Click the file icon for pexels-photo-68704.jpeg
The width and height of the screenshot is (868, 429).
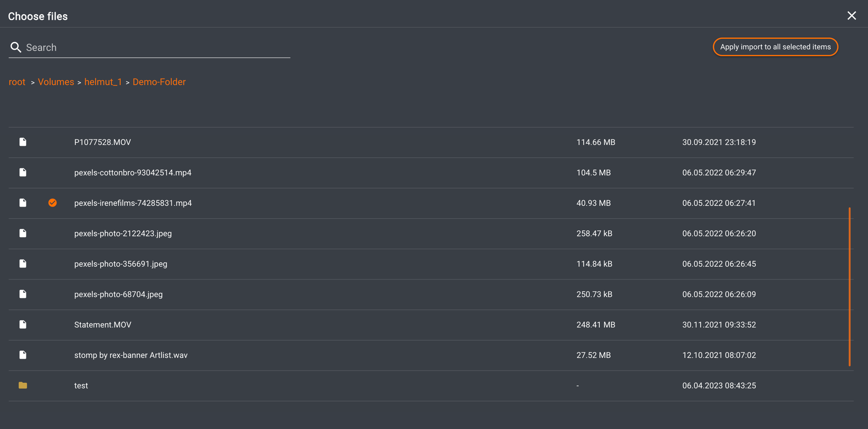[23, 294]
